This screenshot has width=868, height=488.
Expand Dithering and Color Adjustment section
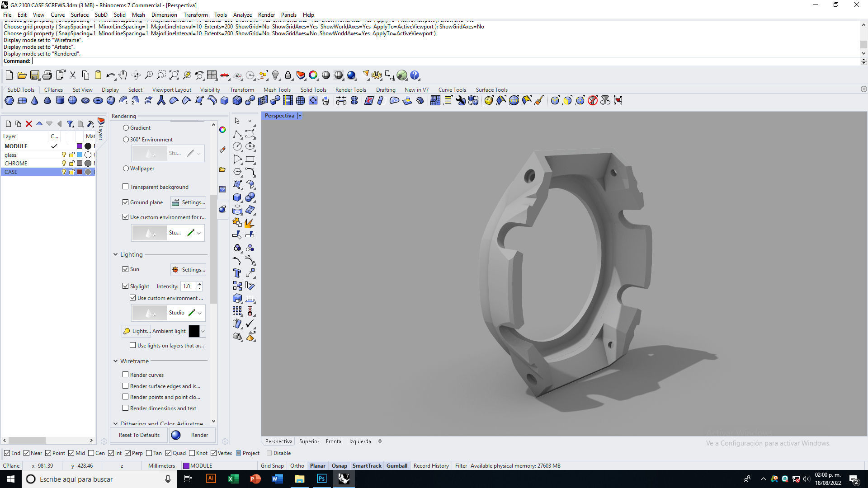tap(115, 424)
